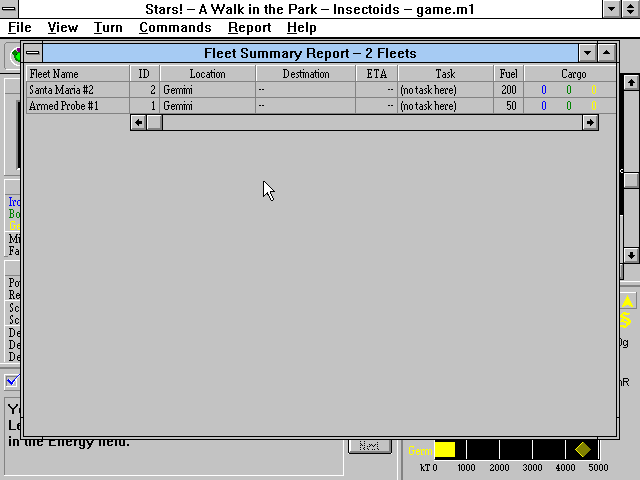The height and width of the screenshot is (480, 640).
Task: Sort by the Fuel column header
Action: click(x=509, y=74)
